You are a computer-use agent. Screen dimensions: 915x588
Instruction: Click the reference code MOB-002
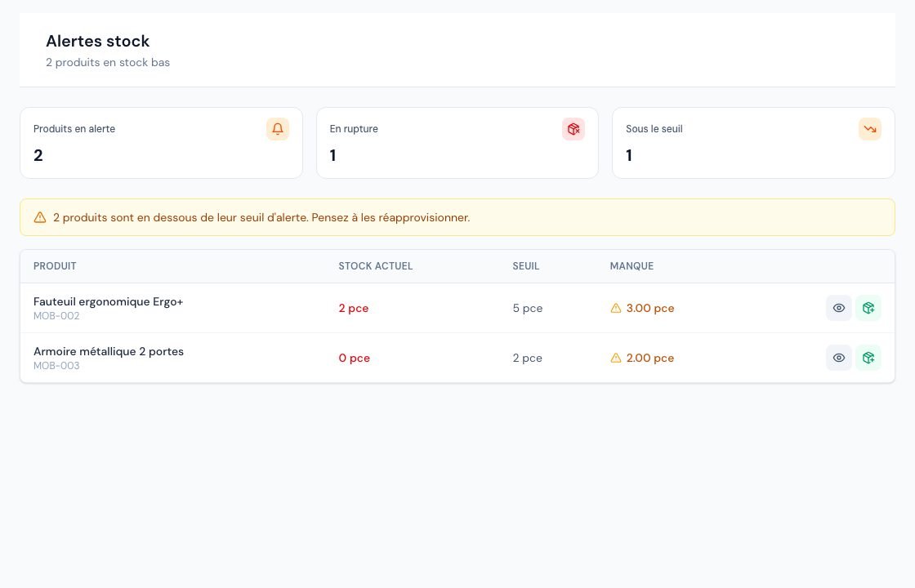pyautogui.click(x=56, y=315)
